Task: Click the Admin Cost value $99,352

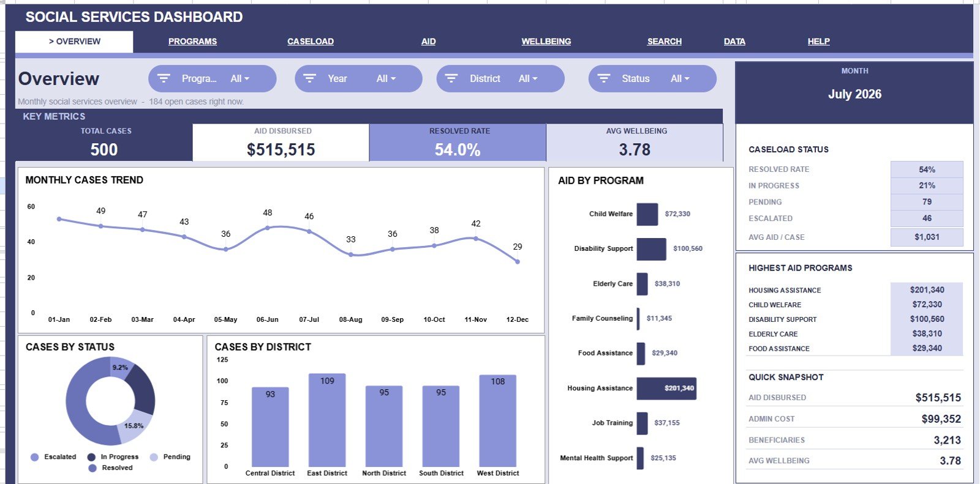Action: [x=941, y=419]
